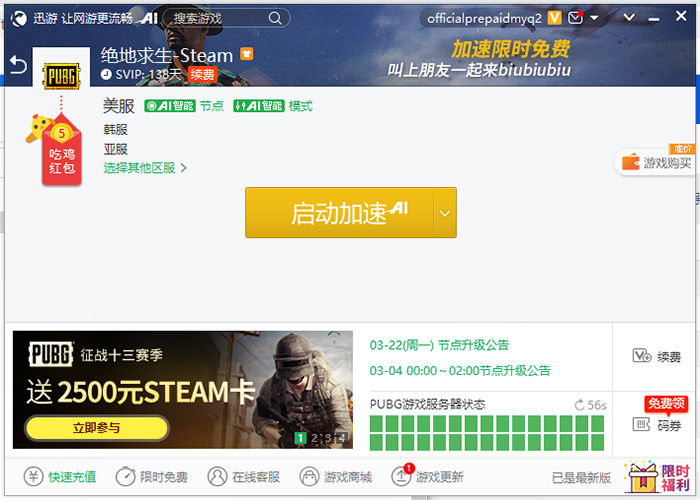Focus the 搜索游戏 search field
This screenshot has width=700, height=500.
click(x=227, y=18)
